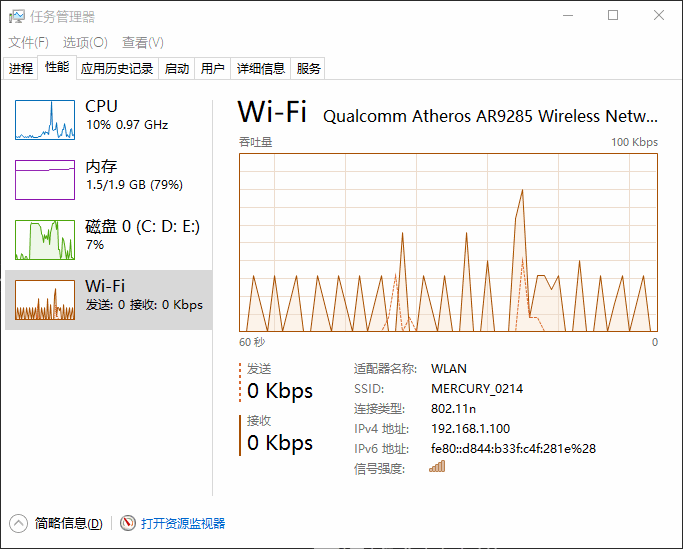Open the 查看(V) menu
This screenshot has width=683, height=549.
[143, 42]
